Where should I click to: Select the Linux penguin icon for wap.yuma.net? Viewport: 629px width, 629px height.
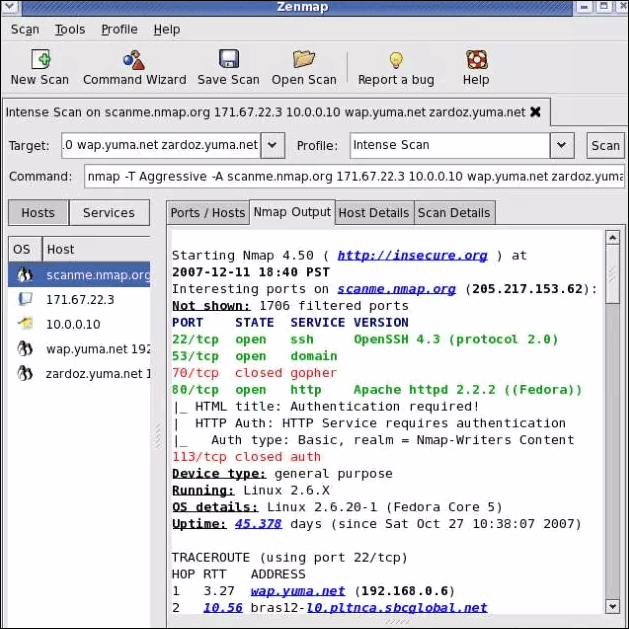24,349
